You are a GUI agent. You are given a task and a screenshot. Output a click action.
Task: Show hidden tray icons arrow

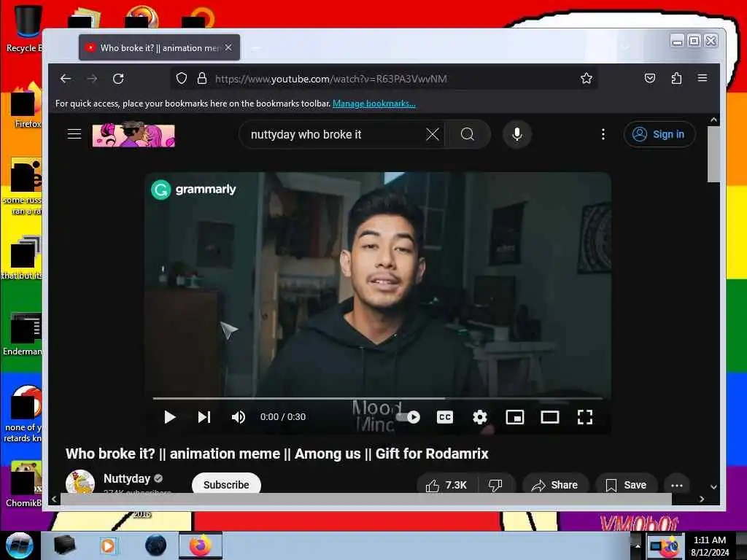tap(638, 545)
